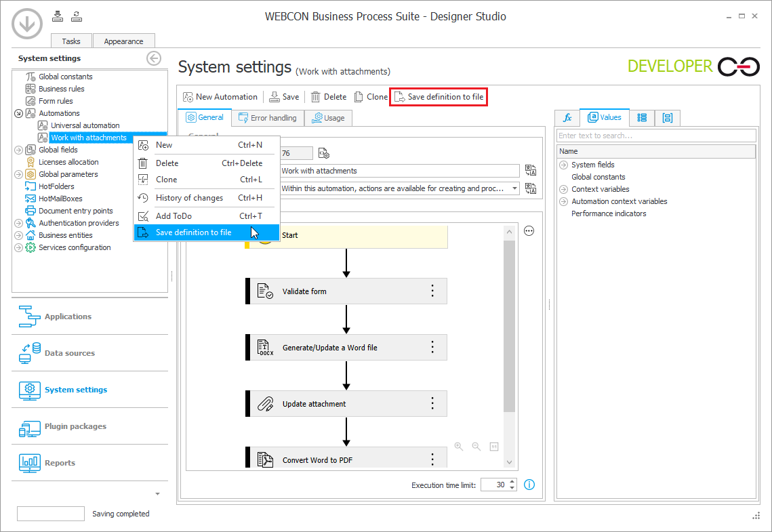Image resolution: width=772 pixels, height=532 pixels.
Task: Expand the Services configuration tree node
Action: [18, 247]
